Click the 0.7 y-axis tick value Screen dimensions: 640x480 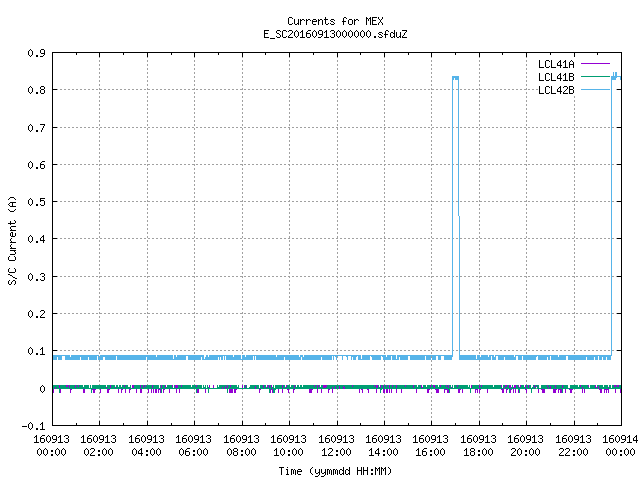(36, 128)
